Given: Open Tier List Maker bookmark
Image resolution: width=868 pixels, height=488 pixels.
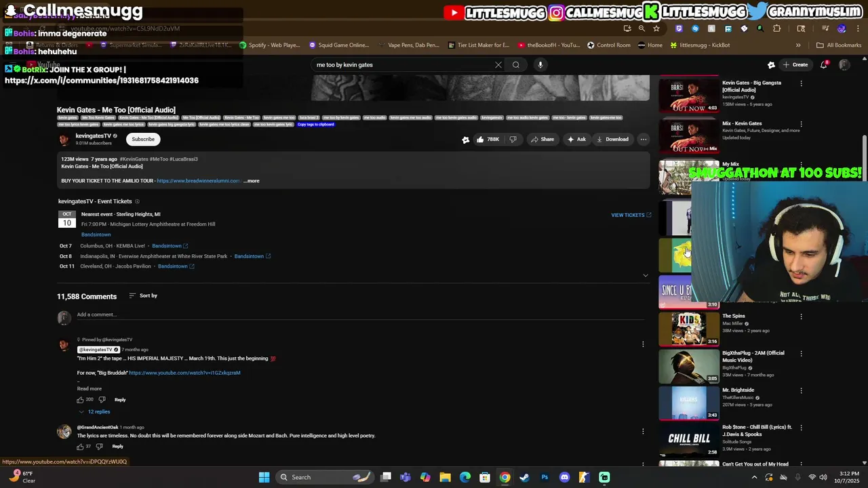Looking at the screenshot, I should pyautogui.click(x=479, y=45).
